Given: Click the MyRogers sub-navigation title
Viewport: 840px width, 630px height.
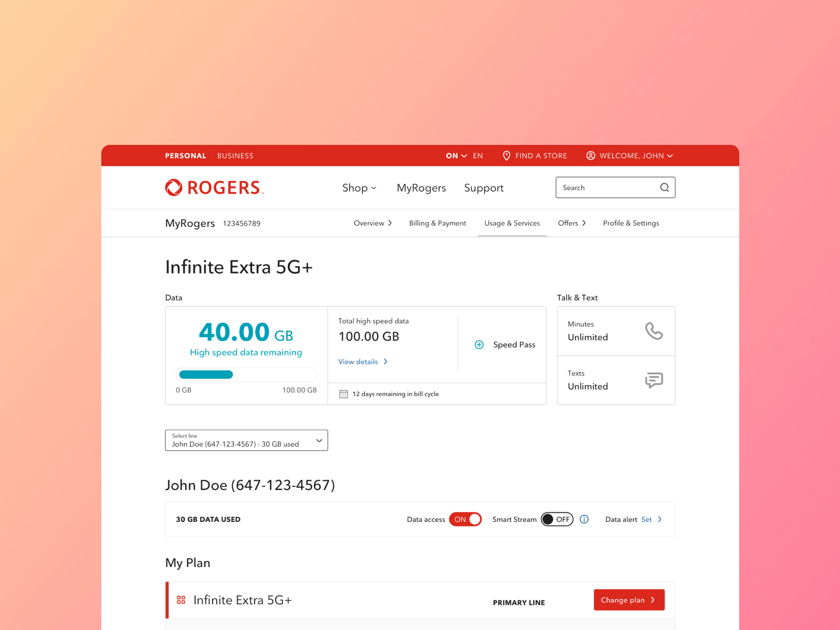Looking at the screenshot, I should pos(190,224).
